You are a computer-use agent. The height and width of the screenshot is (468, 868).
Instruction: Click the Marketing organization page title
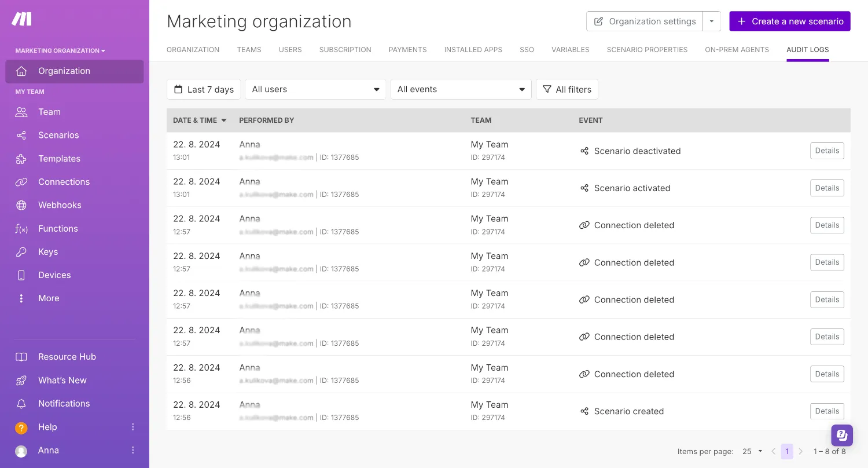coord(259,21)
